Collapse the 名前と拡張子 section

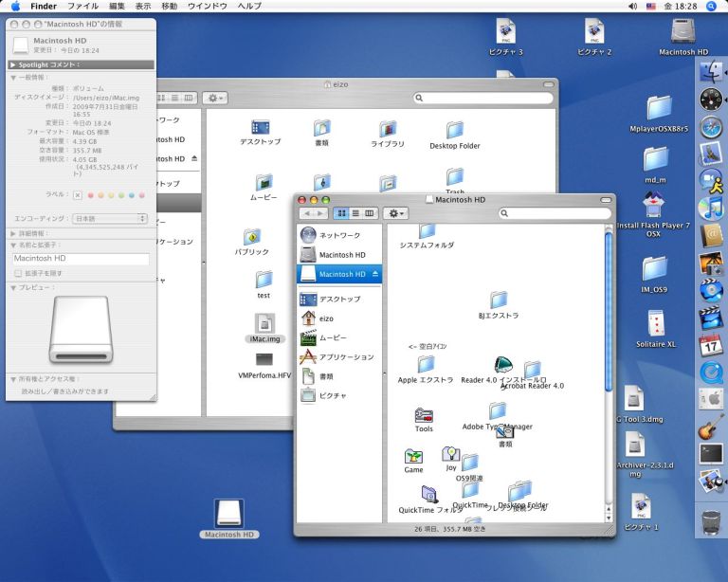pyautogui.click(x=13, y=246)
